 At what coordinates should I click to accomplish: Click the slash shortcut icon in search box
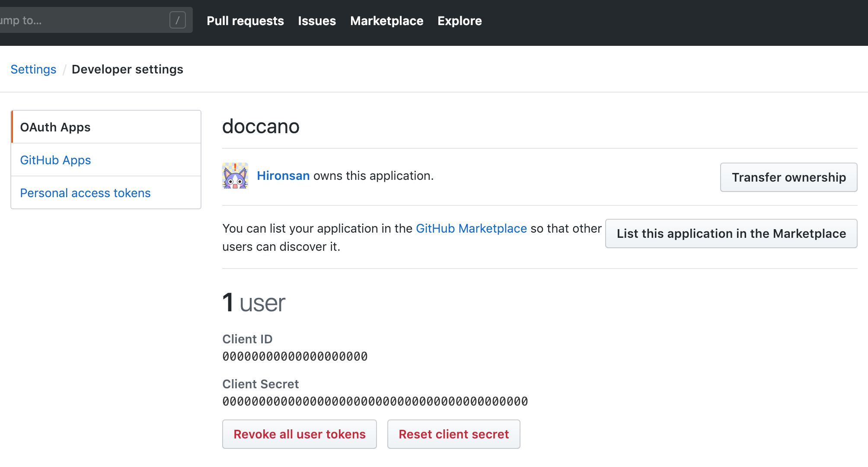178,20
